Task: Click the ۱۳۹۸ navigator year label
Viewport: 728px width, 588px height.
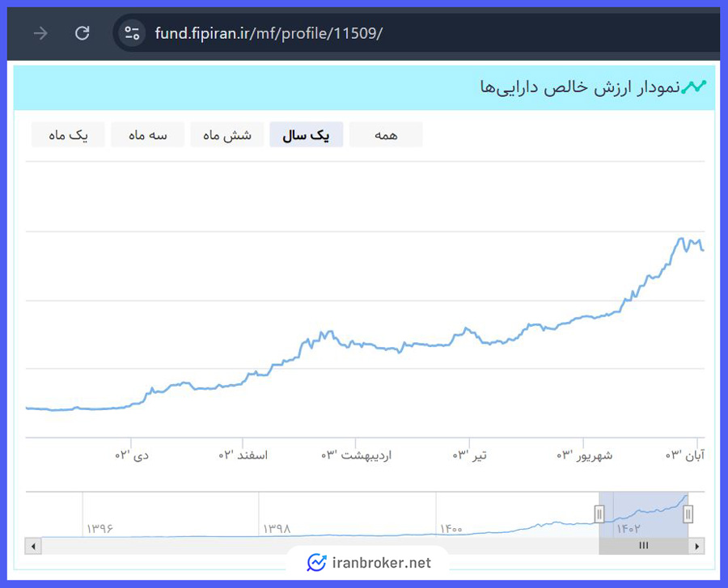Action: 277,529
